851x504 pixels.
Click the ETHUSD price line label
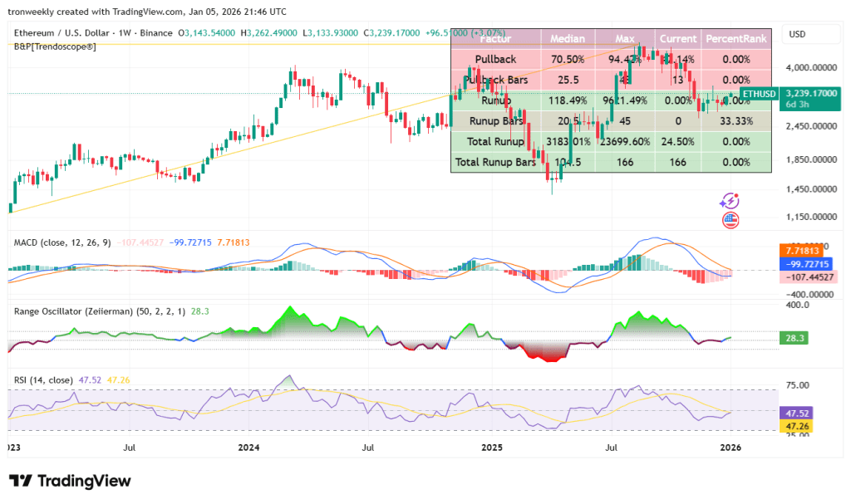click(x=759, y=94)
